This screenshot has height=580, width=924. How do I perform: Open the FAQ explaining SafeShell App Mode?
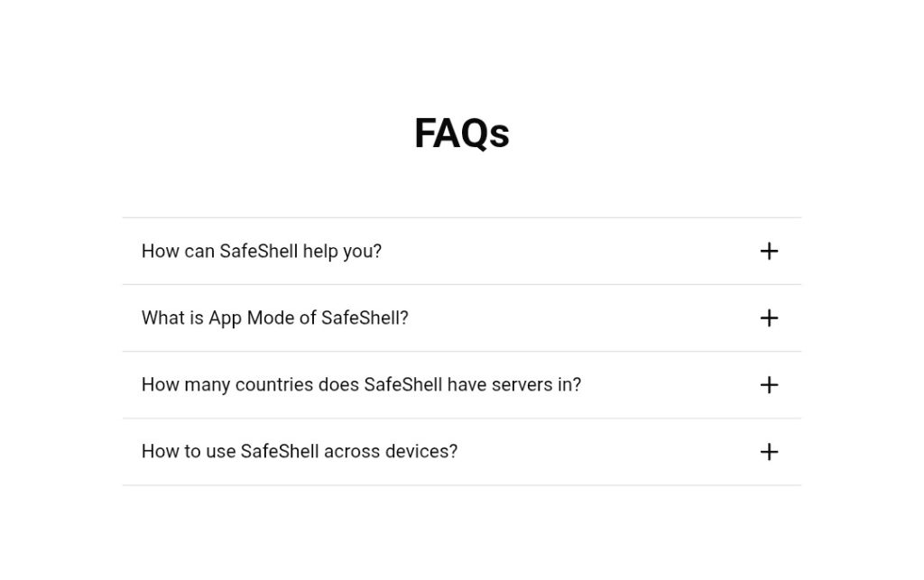point(275,318)
